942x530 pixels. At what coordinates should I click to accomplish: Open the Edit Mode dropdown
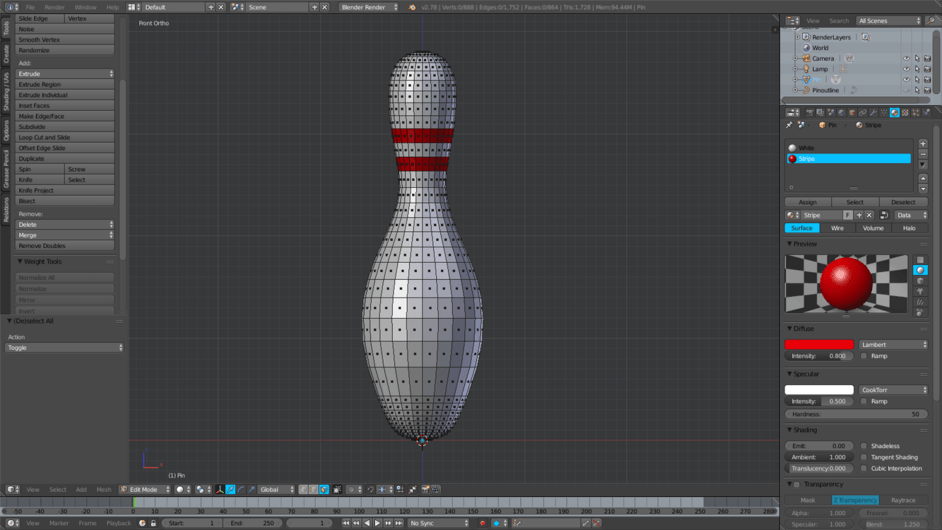145,490
